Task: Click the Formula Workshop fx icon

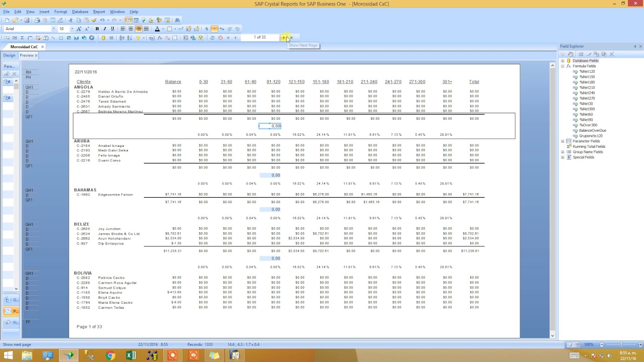Action: click(x=159, y=38)
